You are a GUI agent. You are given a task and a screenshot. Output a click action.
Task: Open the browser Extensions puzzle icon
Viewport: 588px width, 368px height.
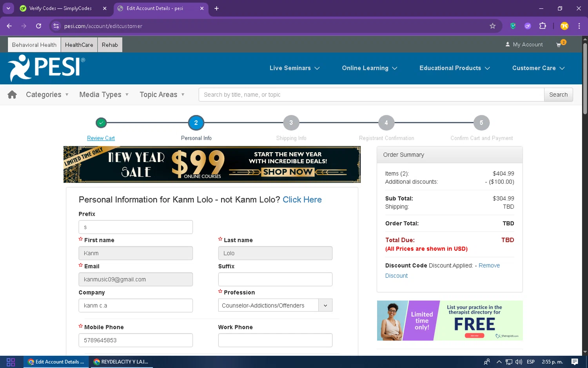click(x=543, y=26)
